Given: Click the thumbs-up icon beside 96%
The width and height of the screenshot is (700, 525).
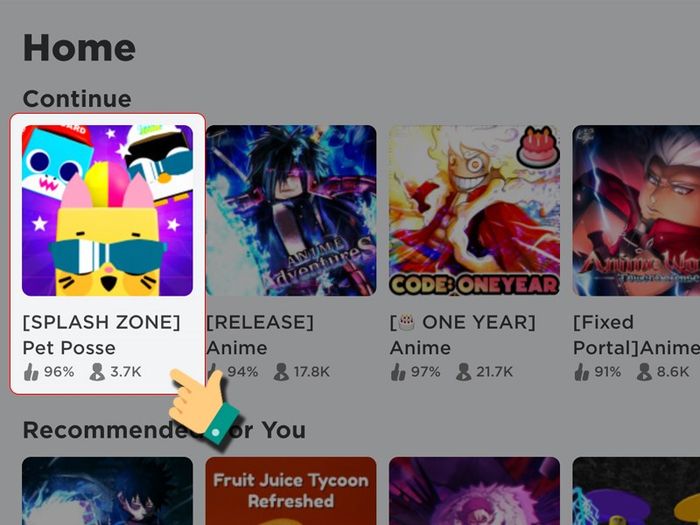Looking at the screenshot, I should pos(31,371).
